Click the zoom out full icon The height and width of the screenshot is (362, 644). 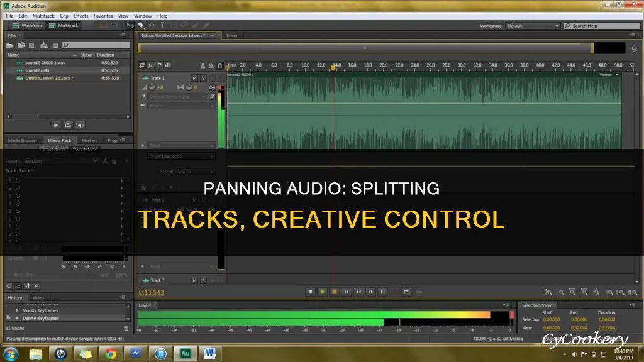[596, 292]
